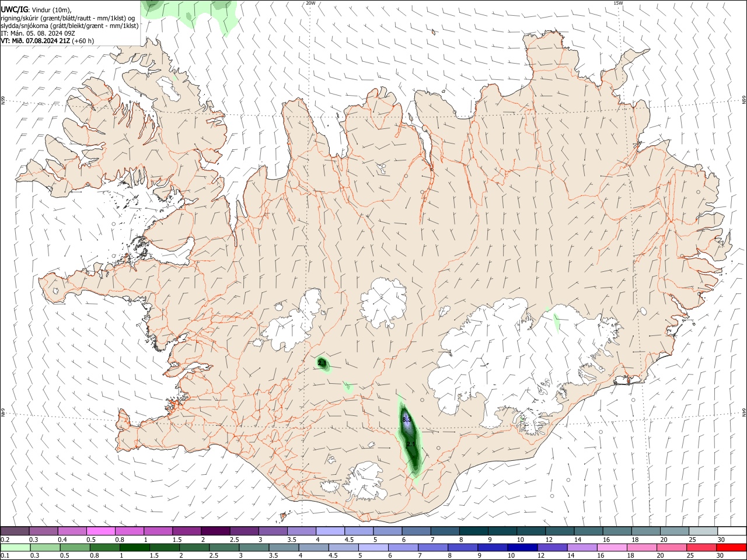Select the light pink 16 swatch in lower legend
The height and width of the screenshot is (560, 747).
point(612,548)
